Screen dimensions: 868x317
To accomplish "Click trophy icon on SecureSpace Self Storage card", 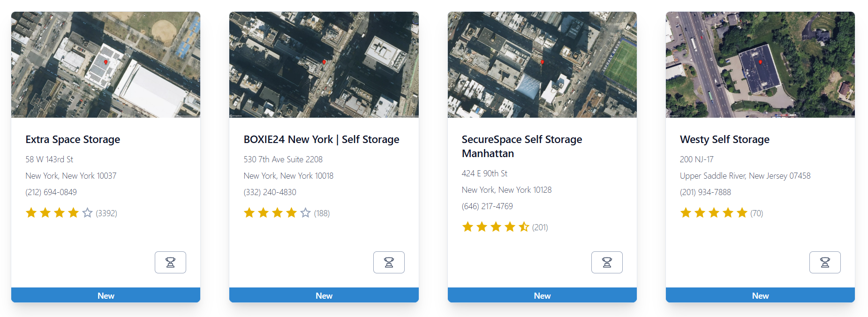I will (607, 262).
